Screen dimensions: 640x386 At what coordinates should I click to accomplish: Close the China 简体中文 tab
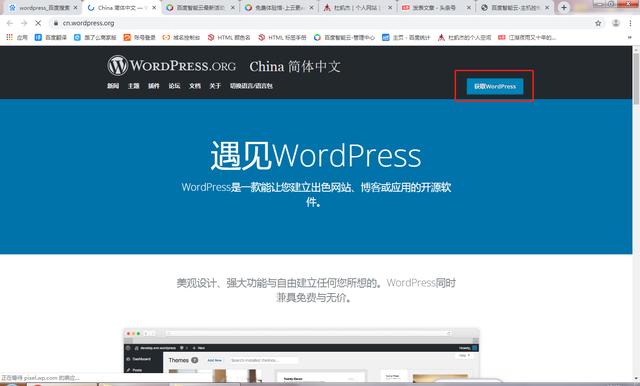(x=154, y=7)
